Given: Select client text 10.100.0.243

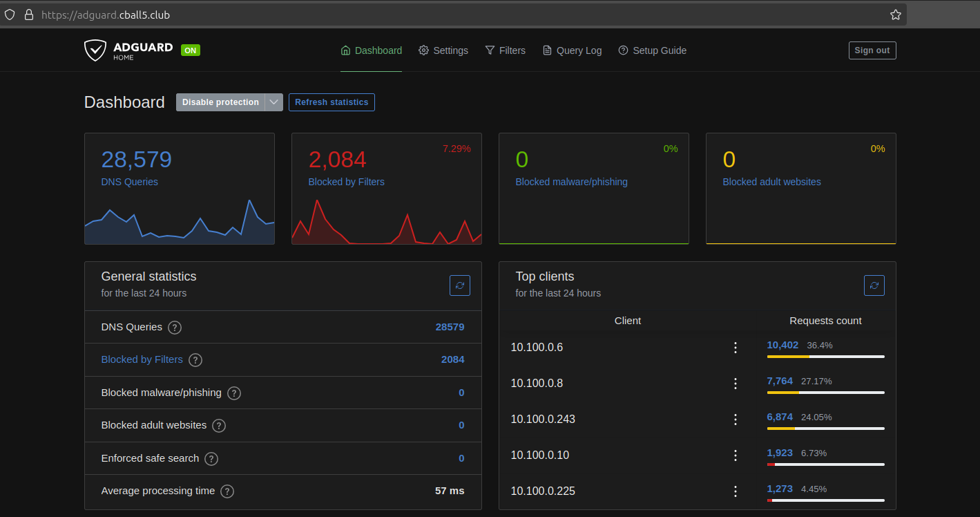Looking at the screenshot, I should 543,420.
